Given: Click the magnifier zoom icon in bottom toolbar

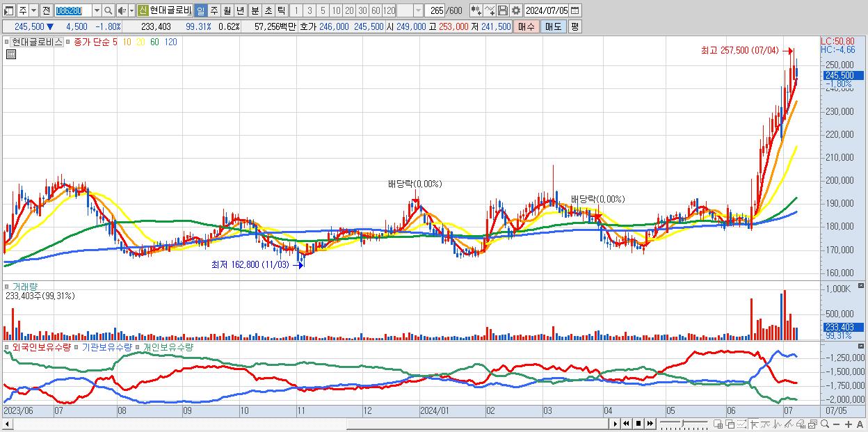Looking at the screenshot, I should pos(824,424).
